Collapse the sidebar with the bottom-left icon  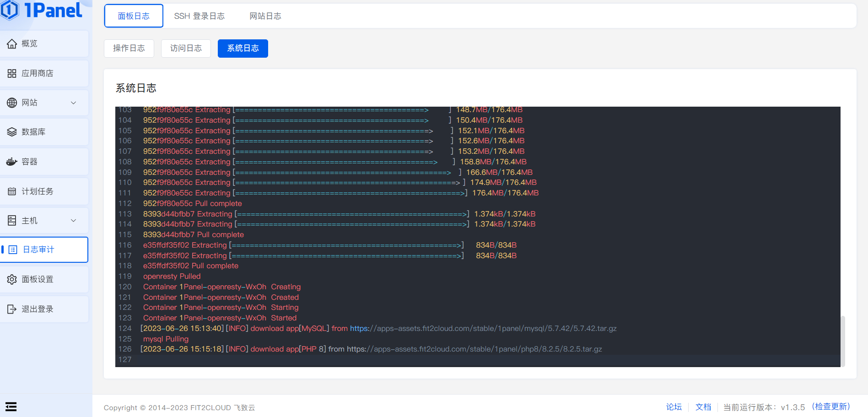pos(11,406)
